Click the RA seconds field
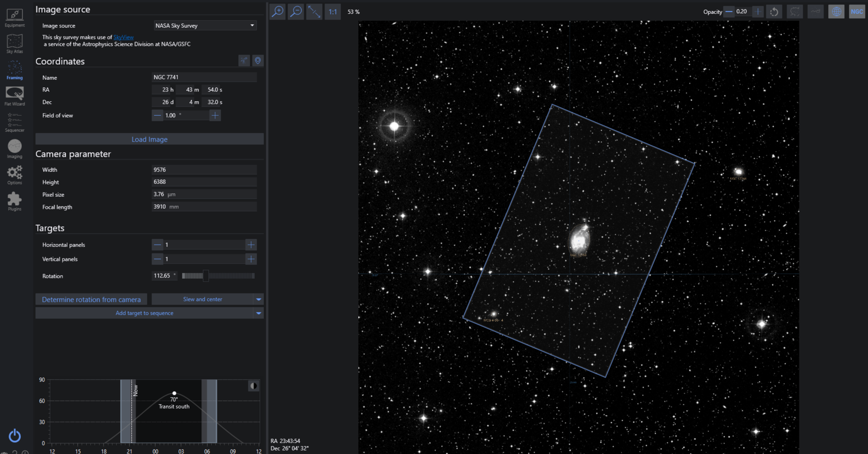 tap(213, 90)
